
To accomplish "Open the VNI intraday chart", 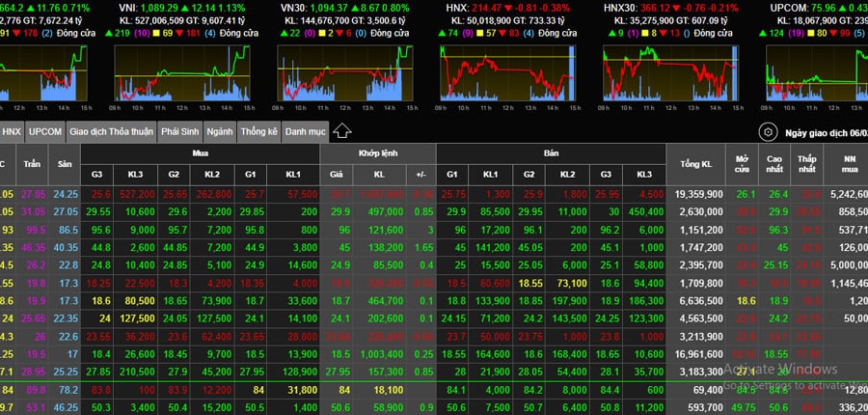I will [x=182, y=73].
